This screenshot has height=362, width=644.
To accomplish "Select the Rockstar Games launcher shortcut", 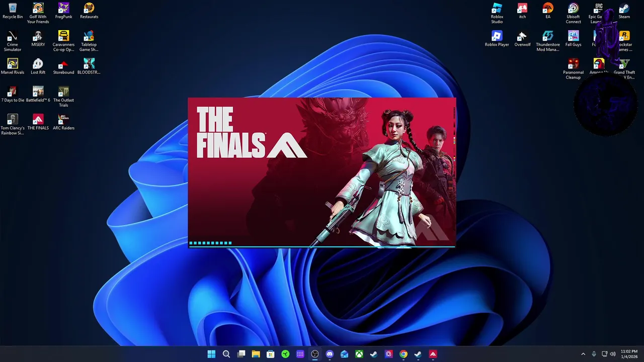I will (x=624, y=41).
